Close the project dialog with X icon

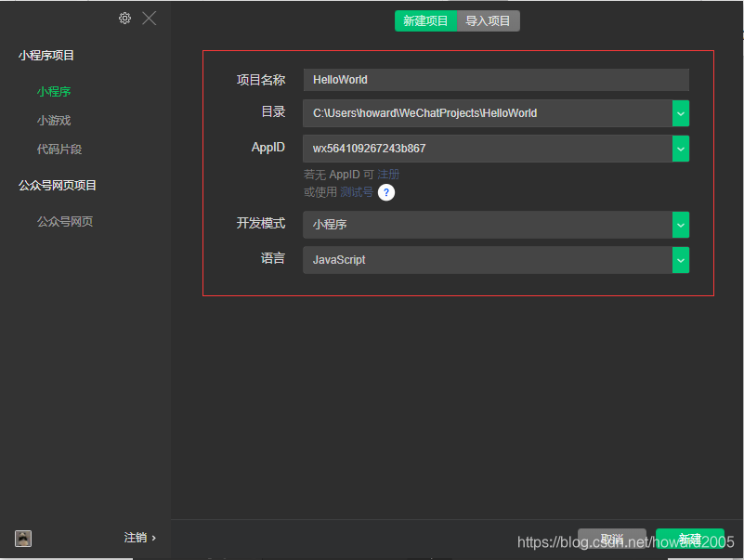pos(149,19)
